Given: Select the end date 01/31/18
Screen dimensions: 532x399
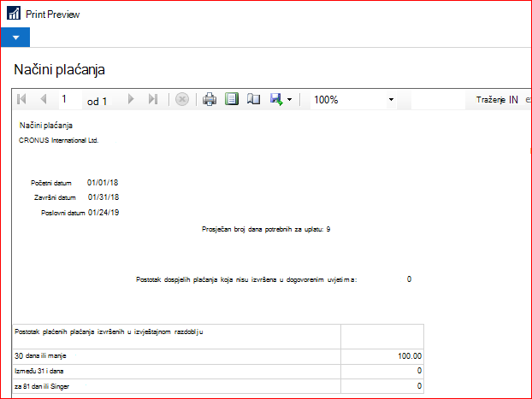Looking at the screenshot, I should [x=103, y=197].
